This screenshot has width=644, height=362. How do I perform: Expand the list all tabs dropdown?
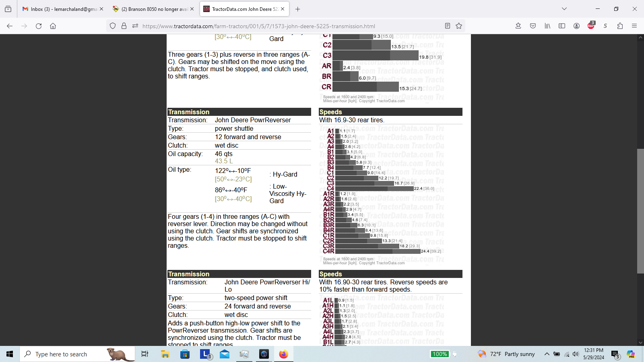564,9
